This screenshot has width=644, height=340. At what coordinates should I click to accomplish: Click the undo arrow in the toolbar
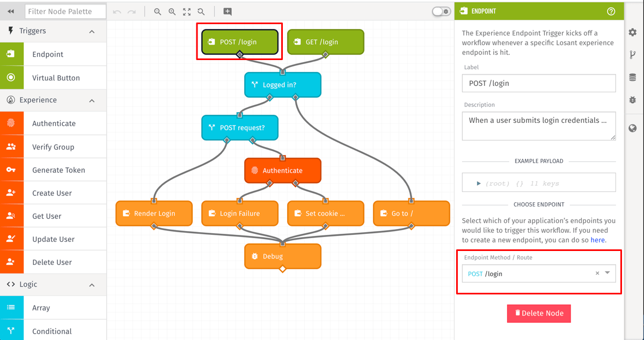tap(117, 11)
